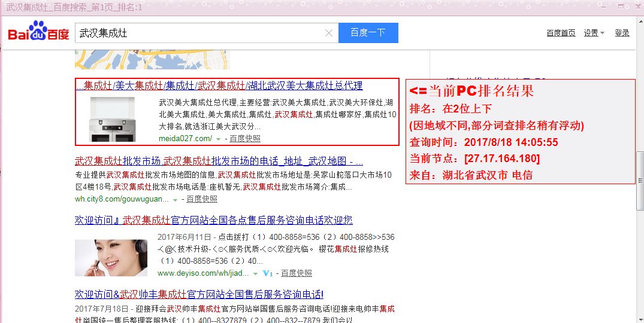Open the dropdown arrow next to wh.city8.com
The width and height of the screenshot is (644, 323).
[x=176, y=200]
